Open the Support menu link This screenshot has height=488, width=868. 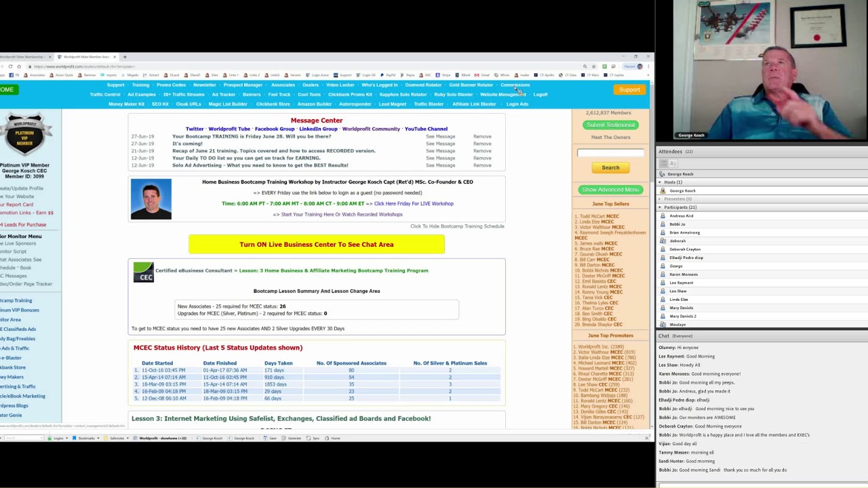pos(115,85)
